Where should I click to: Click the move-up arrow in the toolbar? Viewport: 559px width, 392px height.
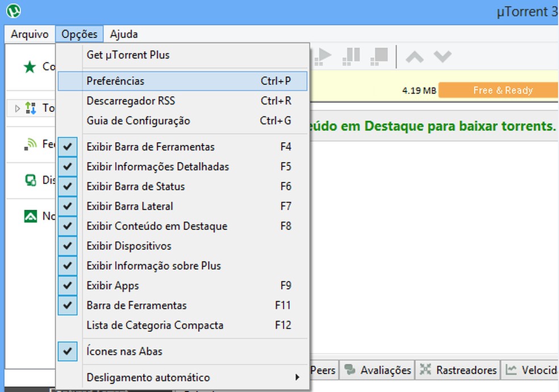coord(414,56)
